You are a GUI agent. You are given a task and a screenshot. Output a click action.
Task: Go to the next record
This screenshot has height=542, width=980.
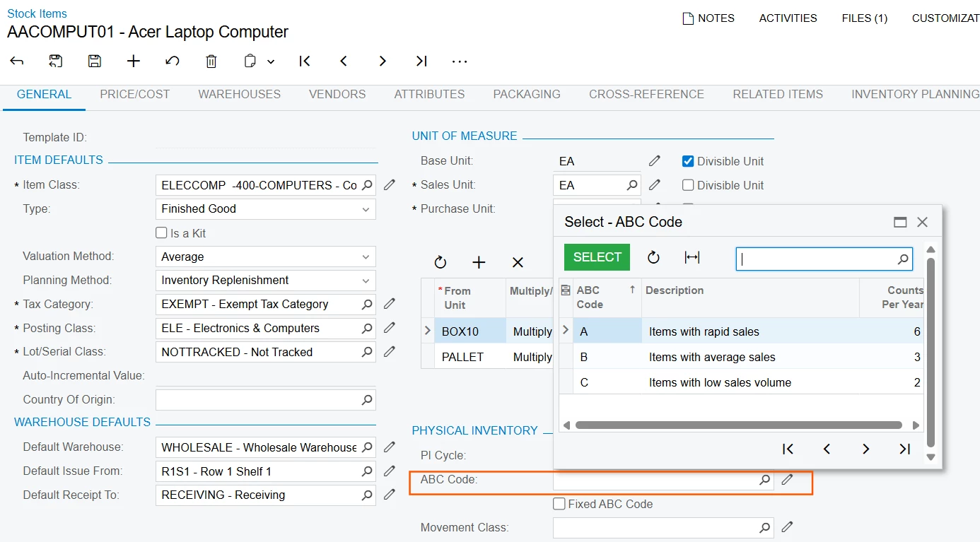tap(383, 61)
